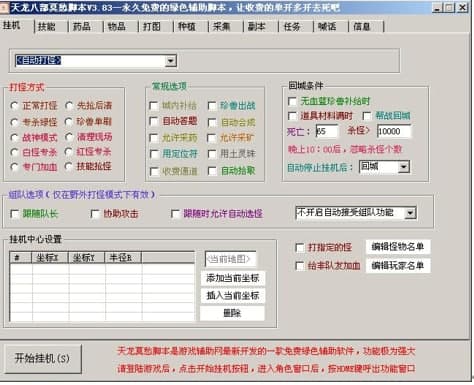Enable 自动拾取 checkbox
Image resolution: width=474 pixels, height=385 pixels.
tap(212, 171)
